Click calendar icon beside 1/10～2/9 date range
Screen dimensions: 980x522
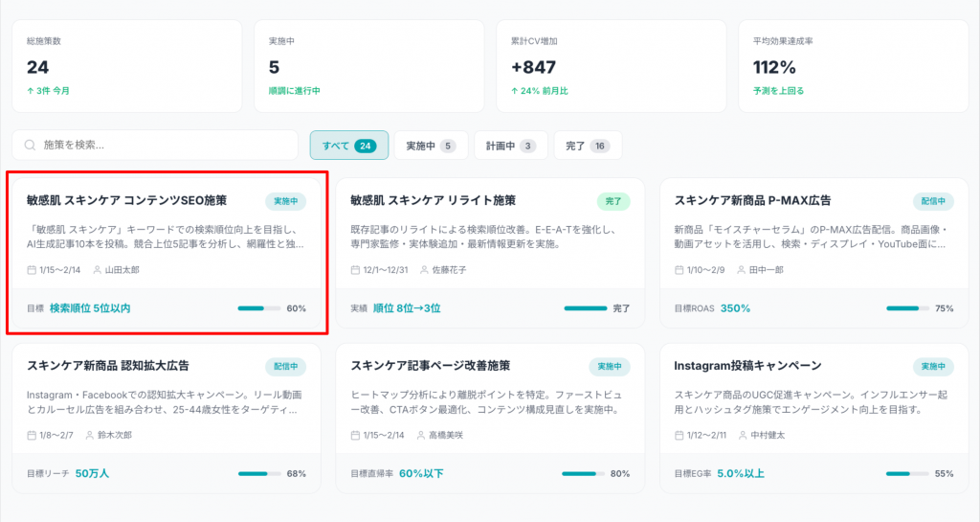tap(679, 270)
